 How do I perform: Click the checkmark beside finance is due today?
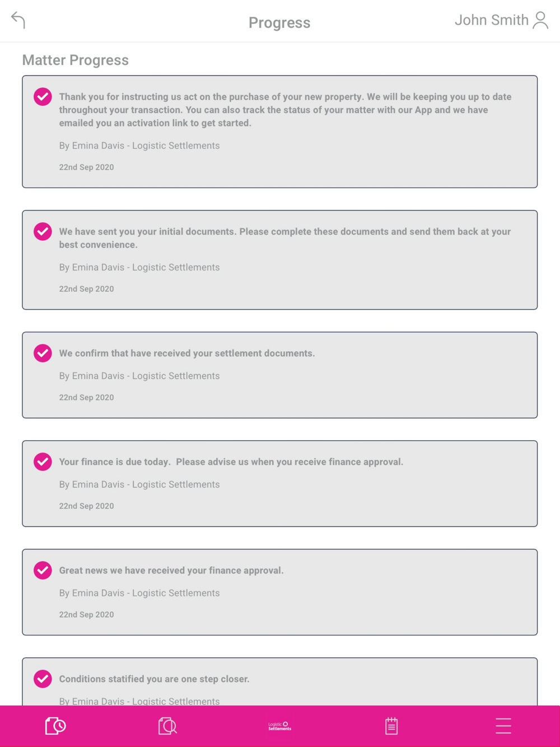pyautogui.click(x=43, y=462)
